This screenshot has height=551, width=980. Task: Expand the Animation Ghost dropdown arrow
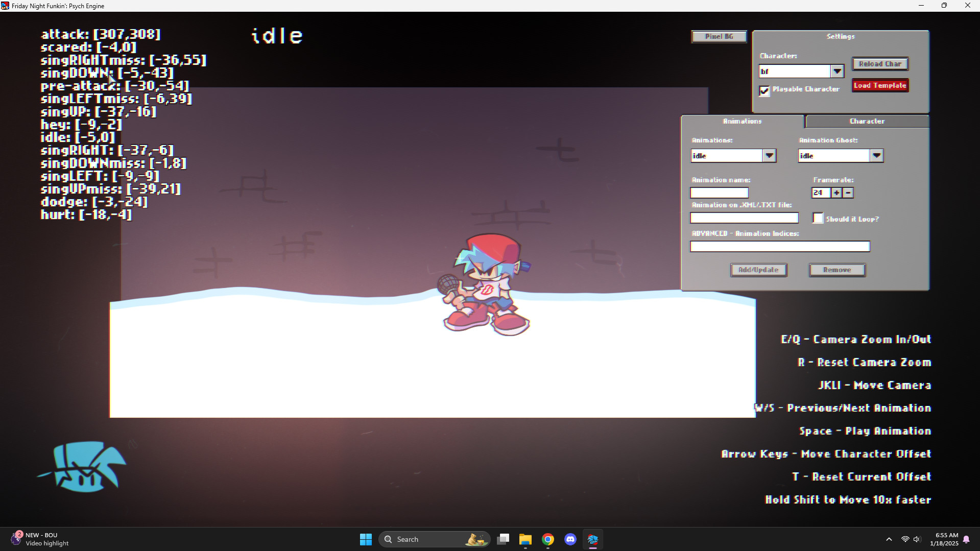pyautogui.click(x=877, y=156)
